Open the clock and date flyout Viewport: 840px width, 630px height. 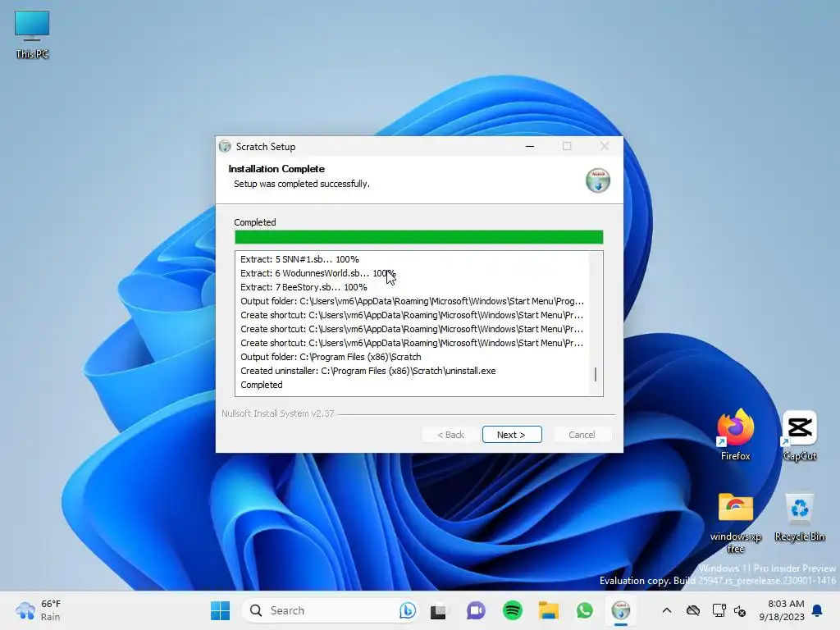tap(782, 610)
